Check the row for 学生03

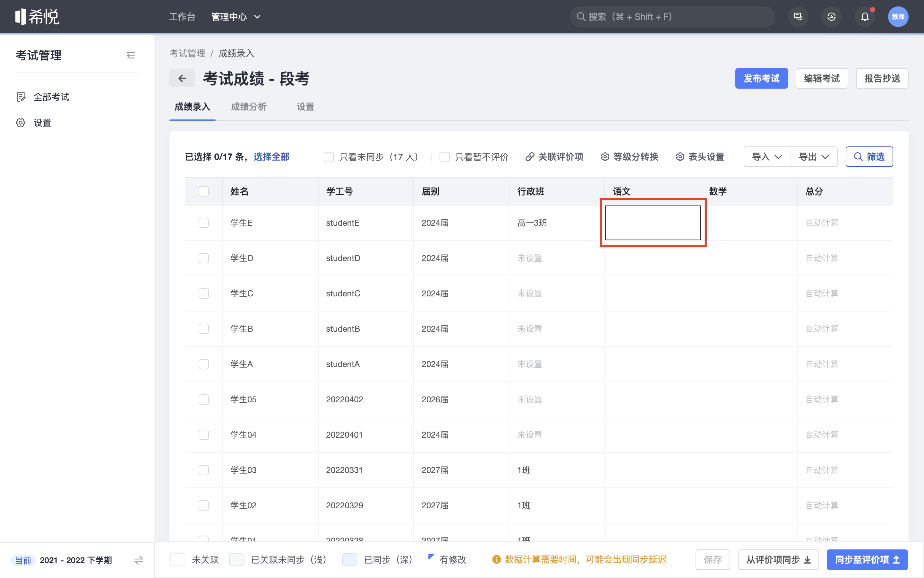coord(204,470)
